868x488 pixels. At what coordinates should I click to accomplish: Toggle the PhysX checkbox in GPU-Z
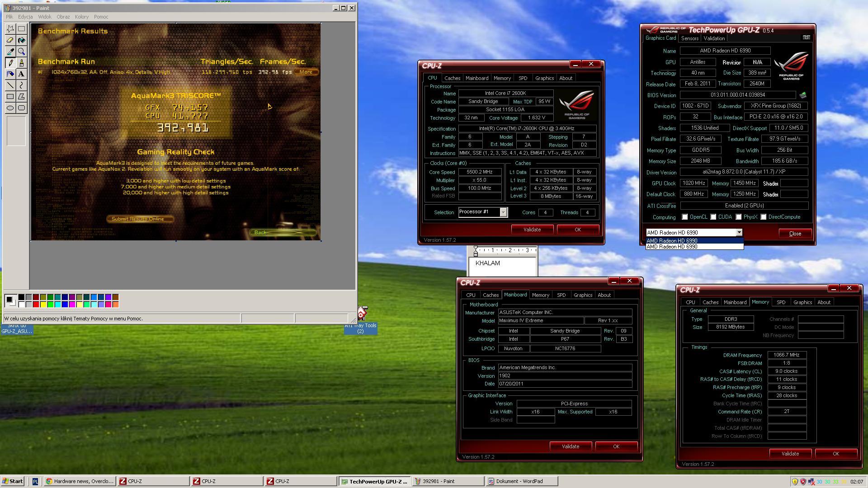[738, 217]
